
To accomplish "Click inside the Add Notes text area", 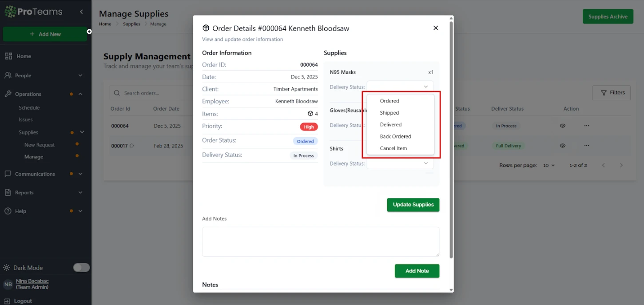I will [320, 242].
